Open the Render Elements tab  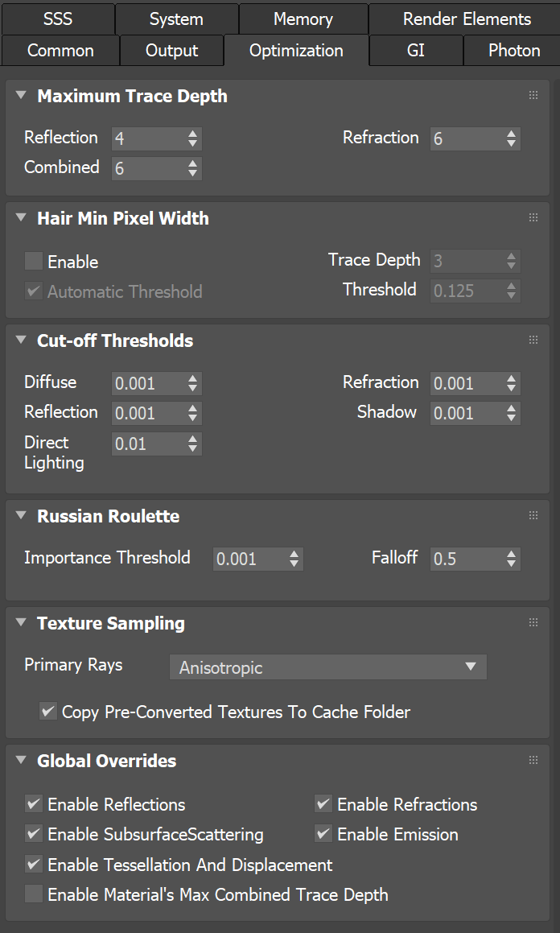click(467, 19)
